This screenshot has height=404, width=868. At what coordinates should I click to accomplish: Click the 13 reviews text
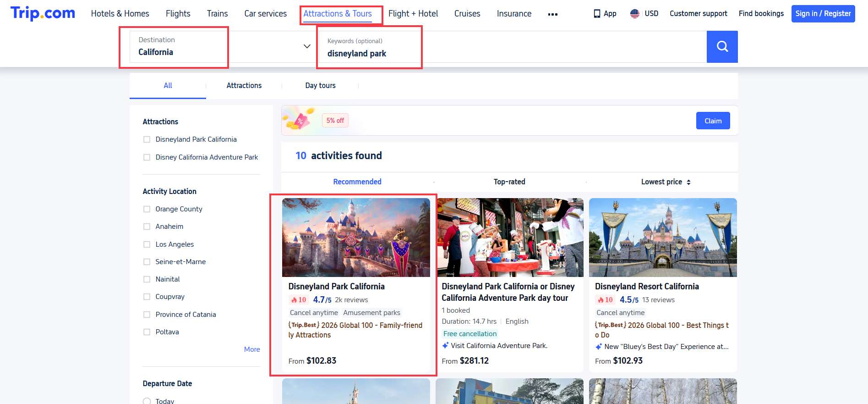point(658,300)
